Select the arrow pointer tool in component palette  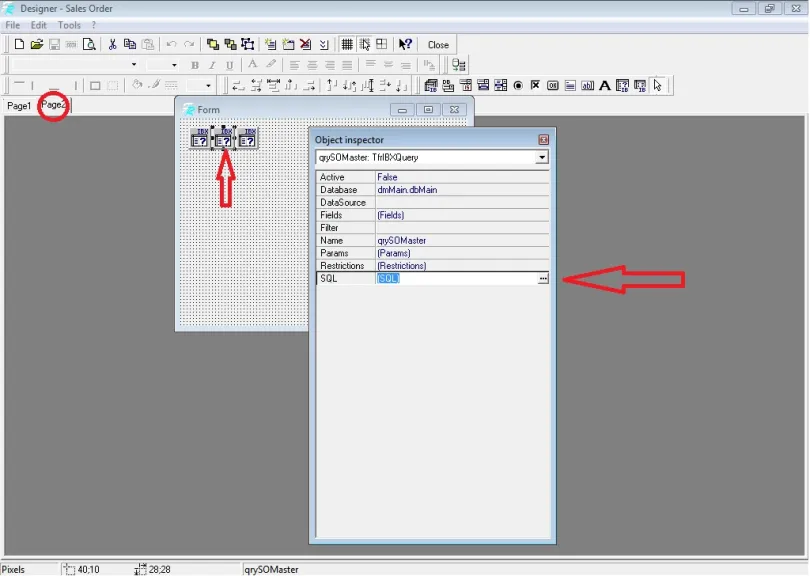point(658,85)
